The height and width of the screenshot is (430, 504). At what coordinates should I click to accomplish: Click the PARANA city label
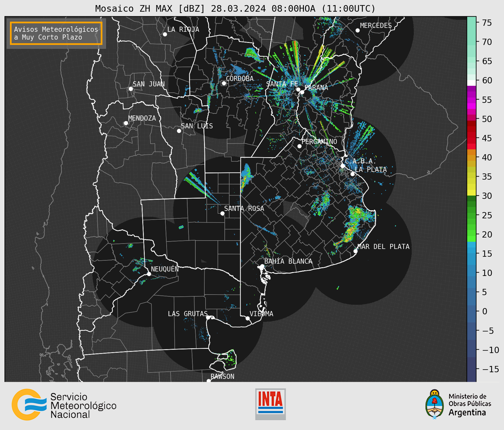[316, 88]
